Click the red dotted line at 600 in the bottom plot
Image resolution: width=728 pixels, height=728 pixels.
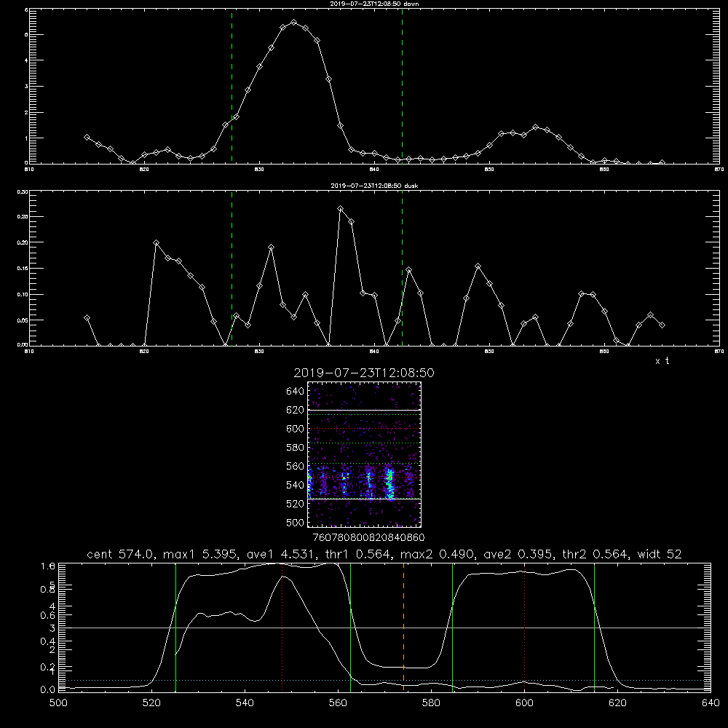coord(525,628)
